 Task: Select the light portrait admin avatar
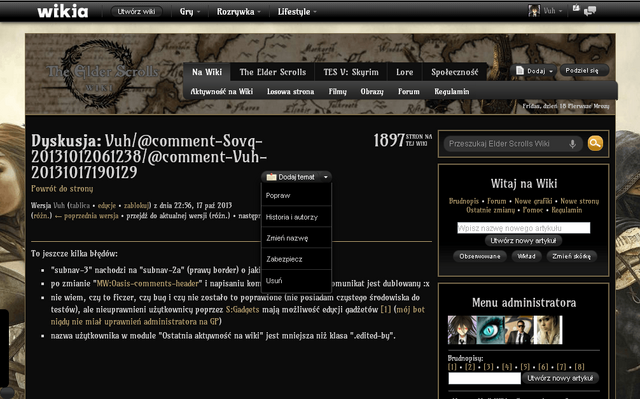point(548,330)
